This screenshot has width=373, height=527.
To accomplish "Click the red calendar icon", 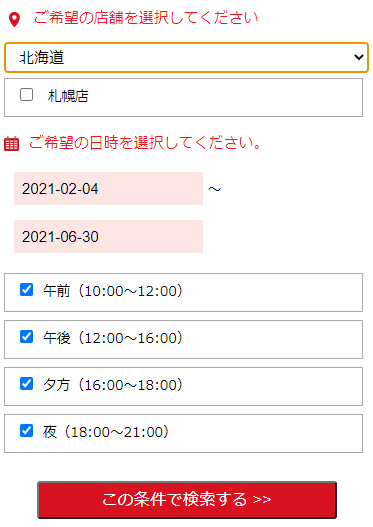I will point(11,144).
